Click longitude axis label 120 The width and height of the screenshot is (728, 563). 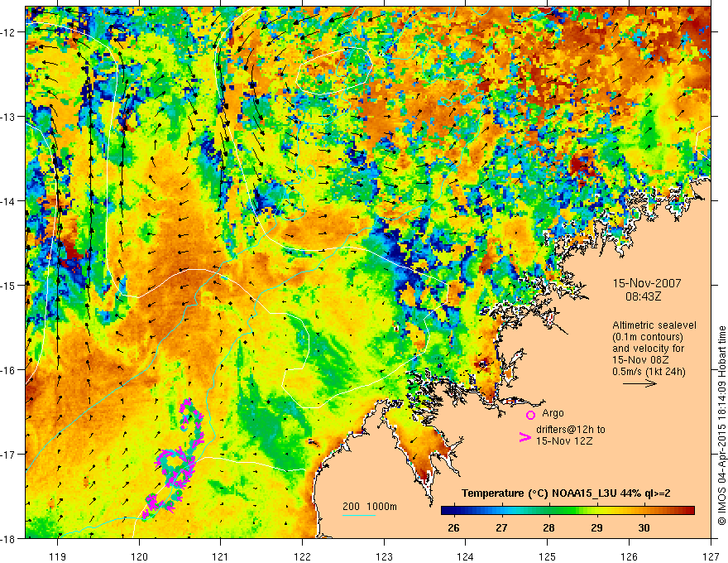[x=139, y=556]
